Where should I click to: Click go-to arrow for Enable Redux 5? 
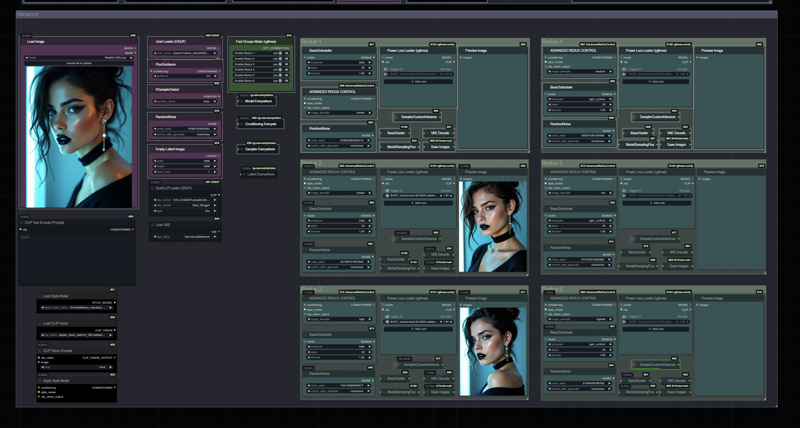click(287, 75)
